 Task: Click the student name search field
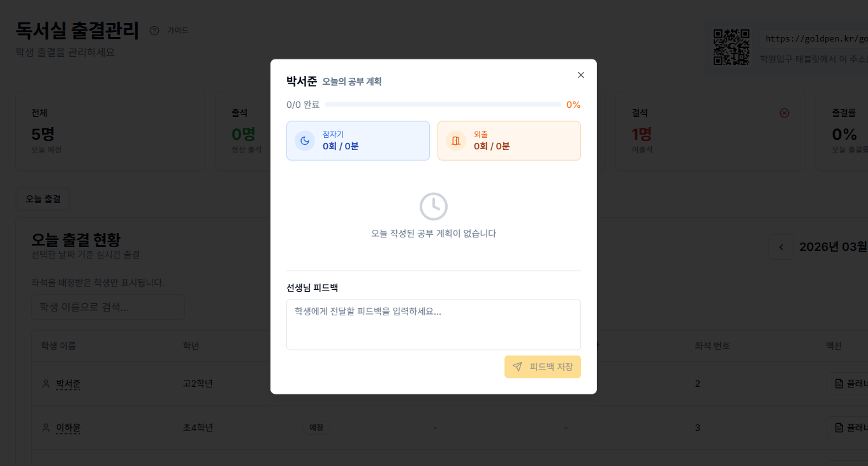[107, 306]
